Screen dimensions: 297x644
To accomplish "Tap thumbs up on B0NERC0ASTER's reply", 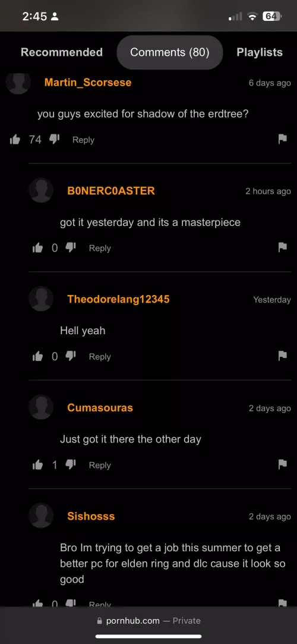I will pos(38,247).
